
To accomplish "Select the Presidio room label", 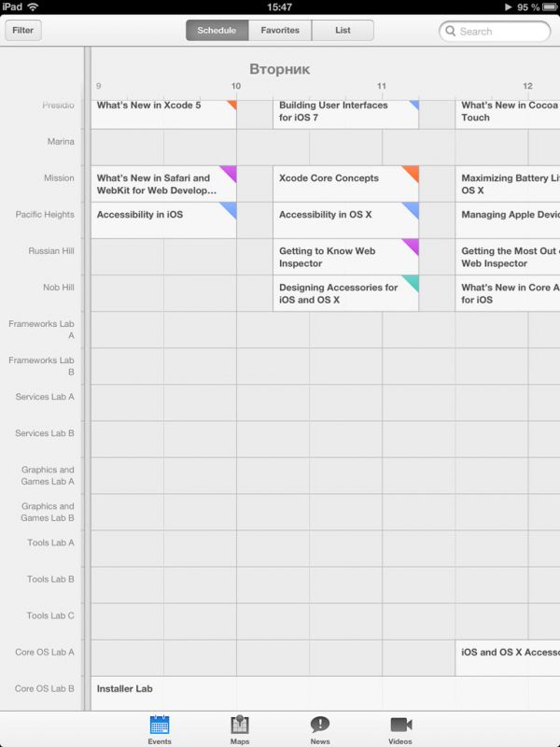I will click(x=58, y=106).
